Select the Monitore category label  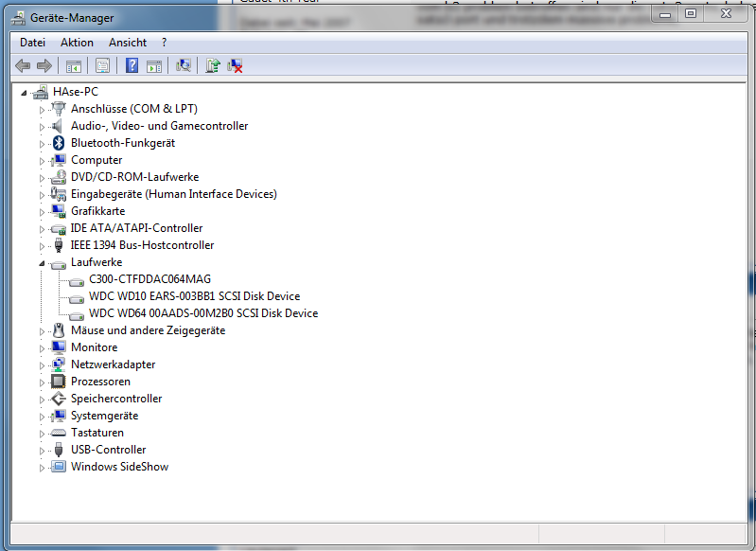point(94,347)
